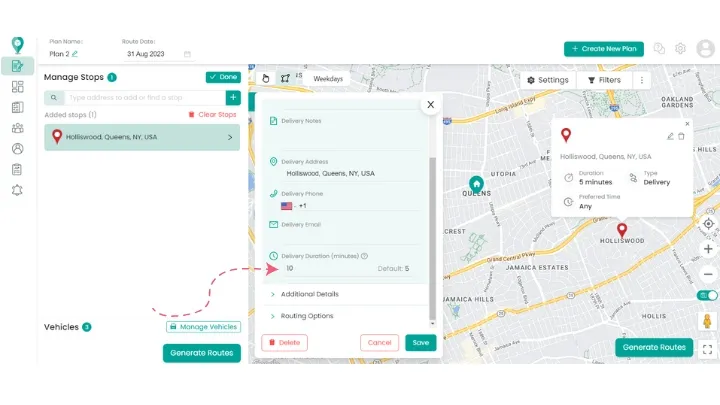Open the notifications bell in sidebar
The height and width of the screenshot is (405, 720).
tap(17, 190)
